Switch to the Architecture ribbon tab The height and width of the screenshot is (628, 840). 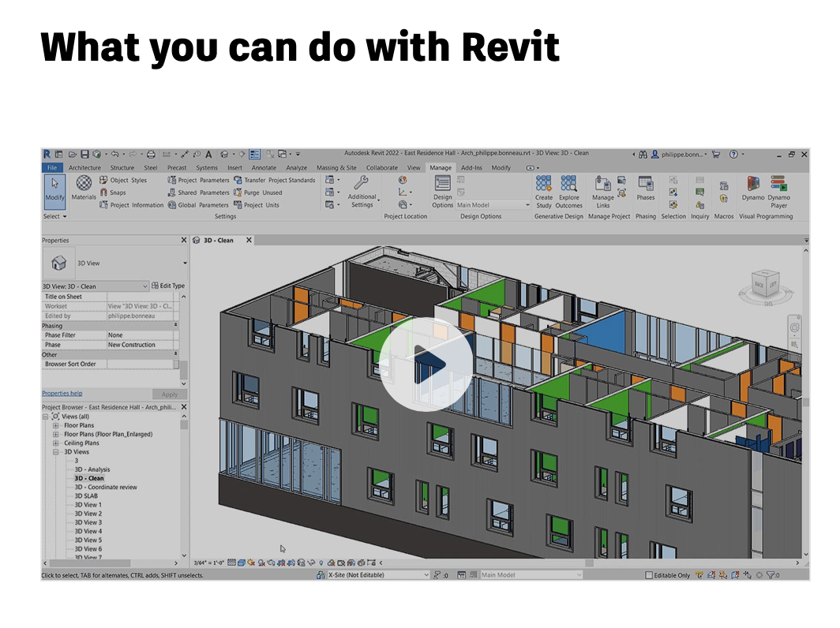[84, 168]
